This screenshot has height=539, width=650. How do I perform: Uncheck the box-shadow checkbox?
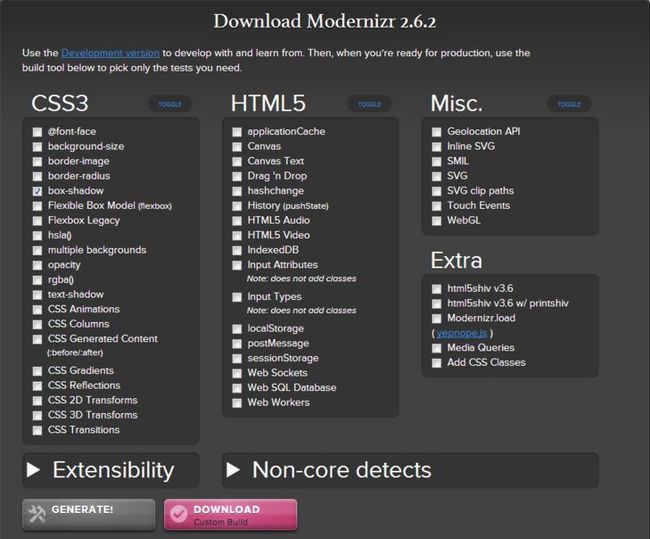[37, 191]
